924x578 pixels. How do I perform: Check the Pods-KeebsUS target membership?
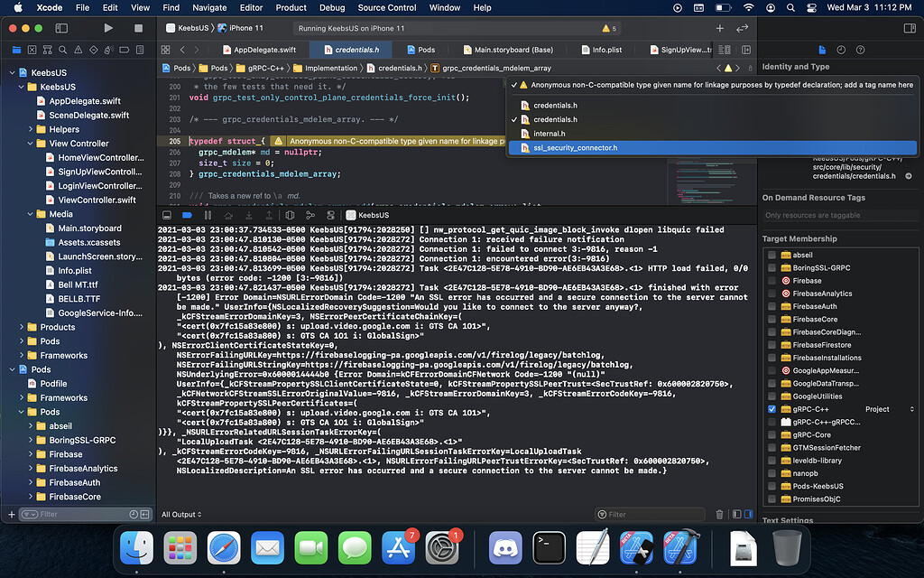pos(772,486)
